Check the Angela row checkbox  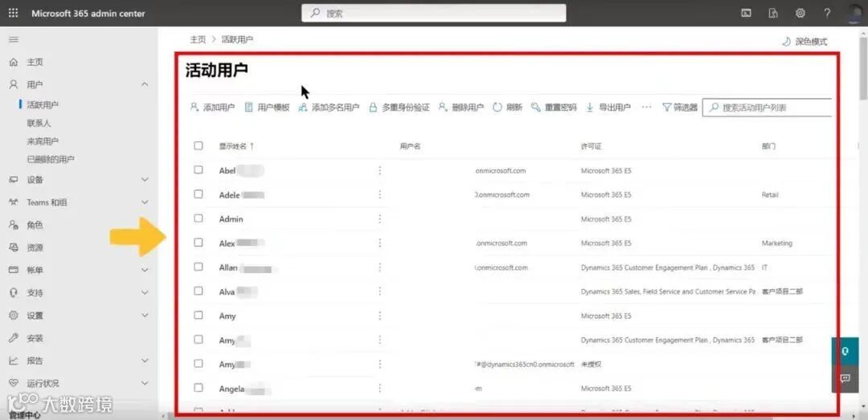199,388
